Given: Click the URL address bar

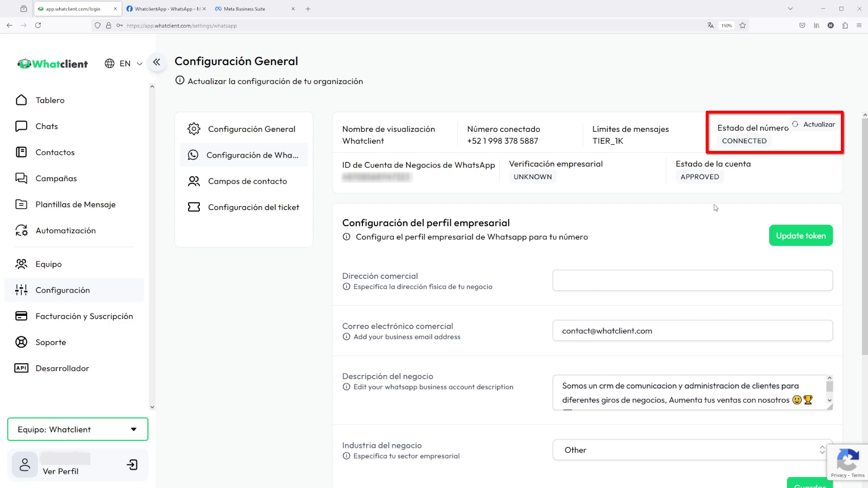Looking at the screenshot, I should pos(398,26).
